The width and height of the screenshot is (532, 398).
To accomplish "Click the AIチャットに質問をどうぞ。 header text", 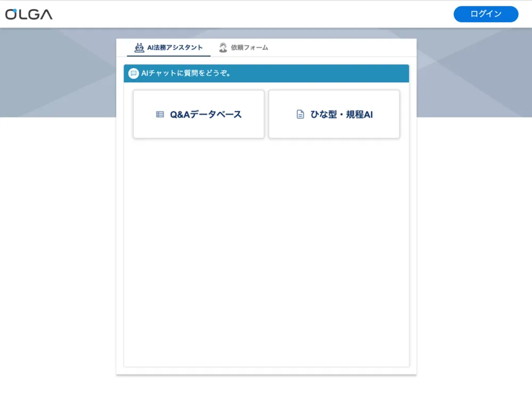I will click(x=186, y=73).
